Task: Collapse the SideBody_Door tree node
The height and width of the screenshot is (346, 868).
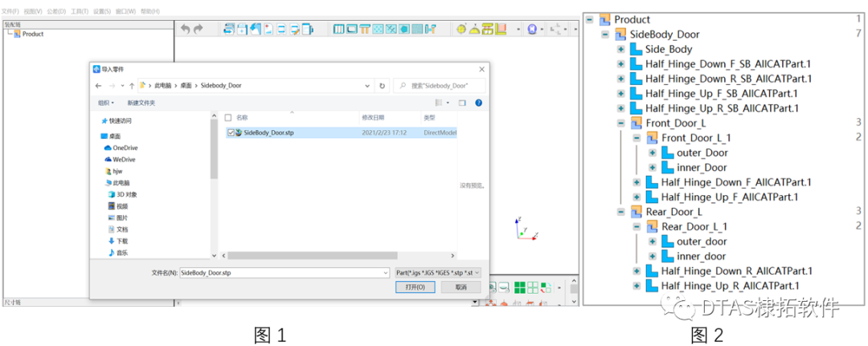Action: pos(606,35)
